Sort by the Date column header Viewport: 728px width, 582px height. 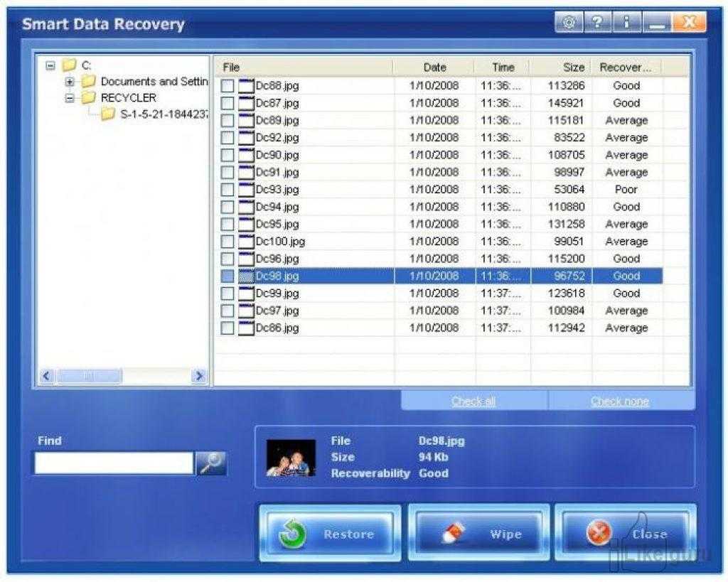tap(434, 68)
